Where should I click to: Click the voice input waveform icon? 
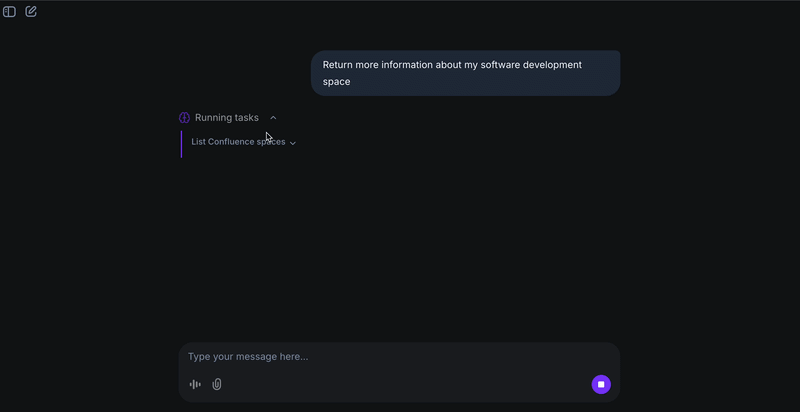pyautogui.click(x=195, y=384)
